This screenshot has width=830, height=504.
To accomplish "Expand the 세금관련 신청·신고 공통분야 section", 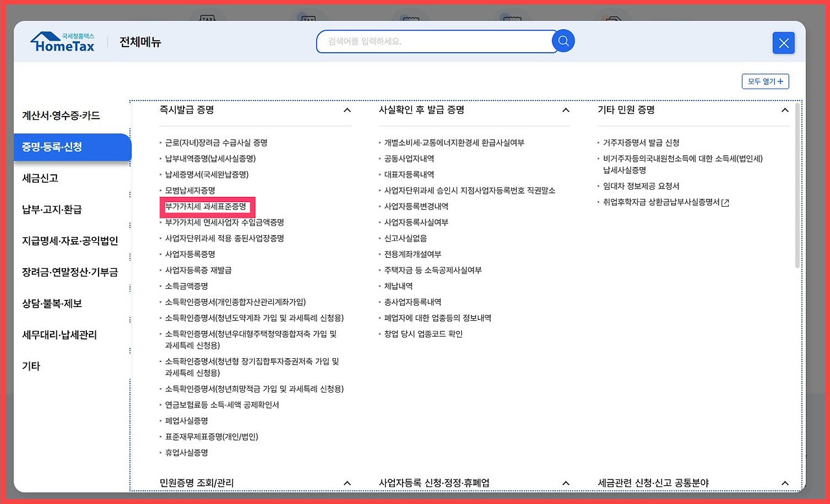I will pyautogui.click(x=785, y=483).
